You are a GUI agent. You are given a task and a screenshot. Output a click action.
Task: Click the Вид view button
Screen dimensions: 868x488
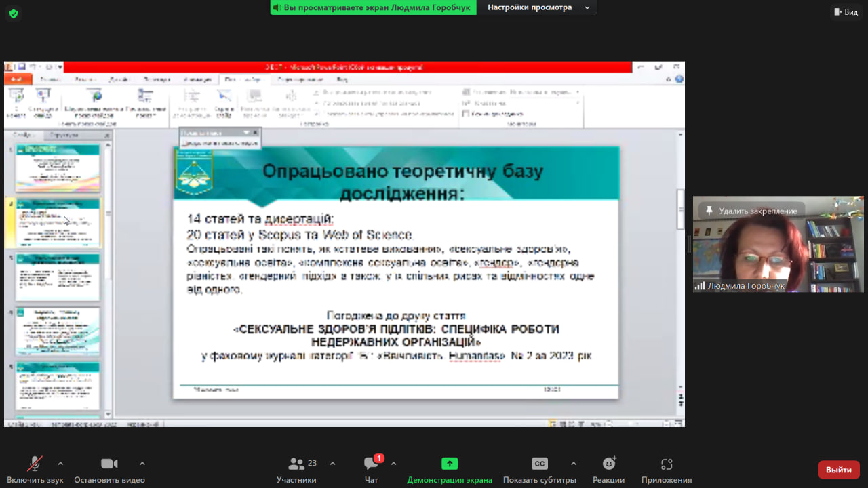coord(845,12)
